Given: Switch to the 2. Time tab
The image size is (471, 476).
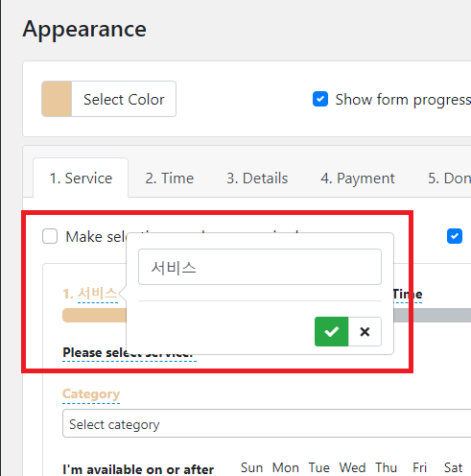Looking at the screenshot, I should point(170,178).
